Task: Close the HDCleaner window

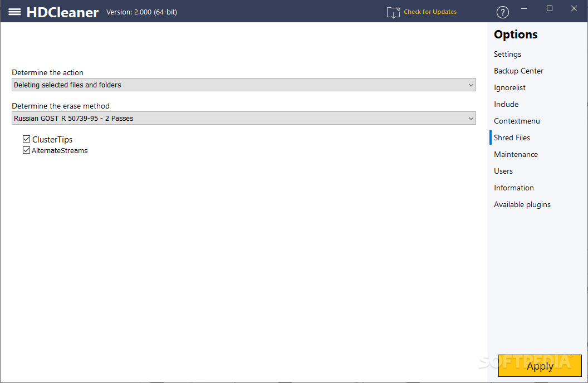Action: click(x=574, y=8)
